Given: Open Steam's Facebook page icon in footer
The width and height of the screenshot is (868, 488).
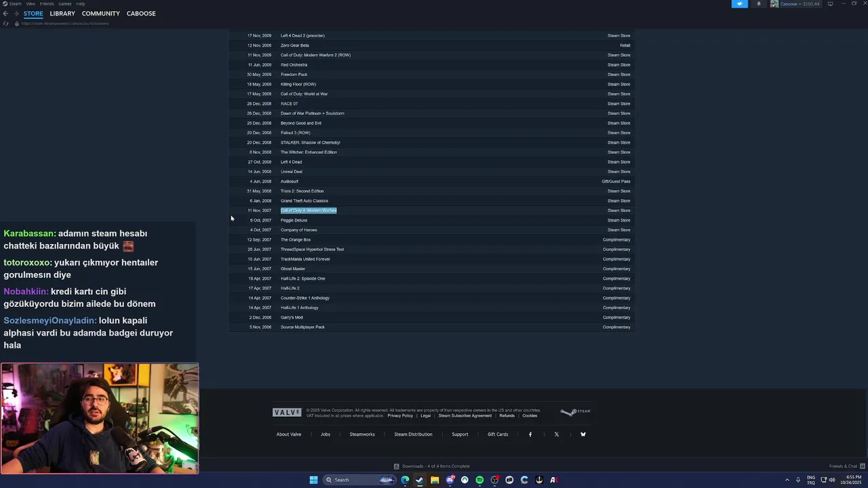Looking at the screenshot, I should point(530,434).
